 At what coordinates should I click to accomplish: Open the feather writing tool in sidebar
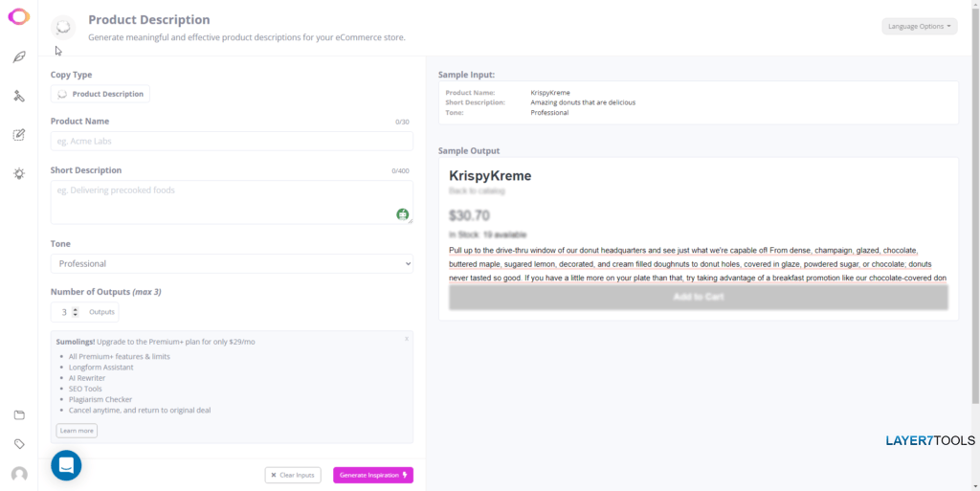[19, 57]
